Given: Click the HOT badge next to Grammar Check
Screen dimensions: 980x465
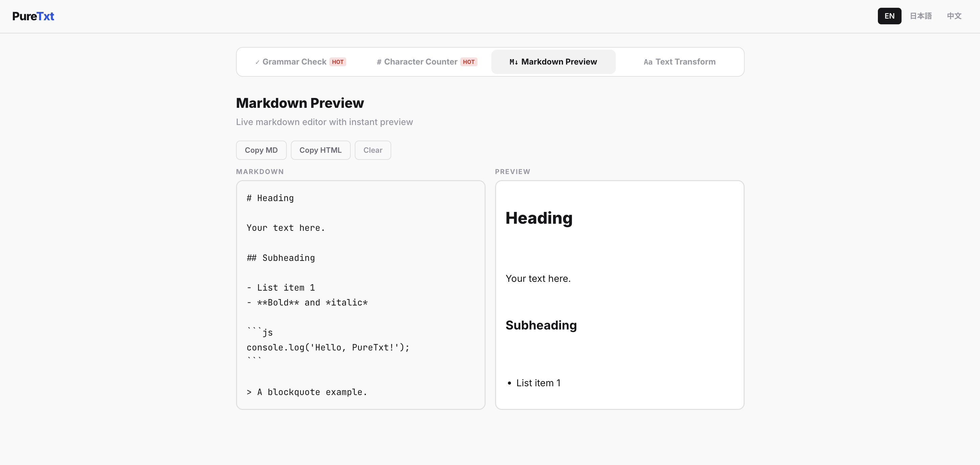Looking at the screenshot, I should click(x=337, y=62).
